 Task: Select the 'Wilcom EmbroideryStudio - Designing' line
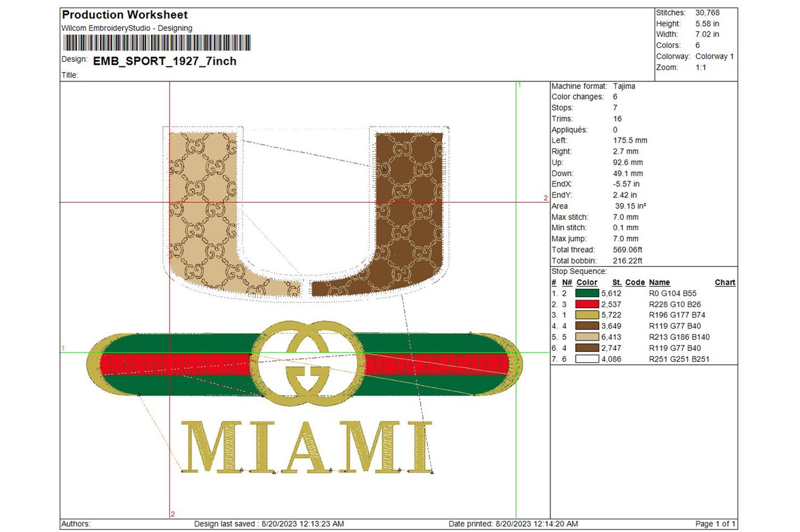pos(127,28)
